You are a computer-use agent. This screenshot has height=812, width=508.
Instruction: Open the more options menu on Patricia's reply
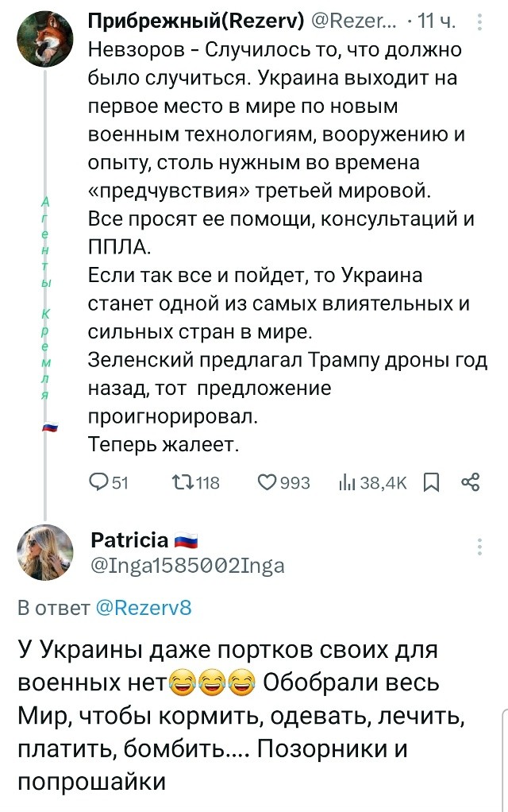(x=479, y=547)
